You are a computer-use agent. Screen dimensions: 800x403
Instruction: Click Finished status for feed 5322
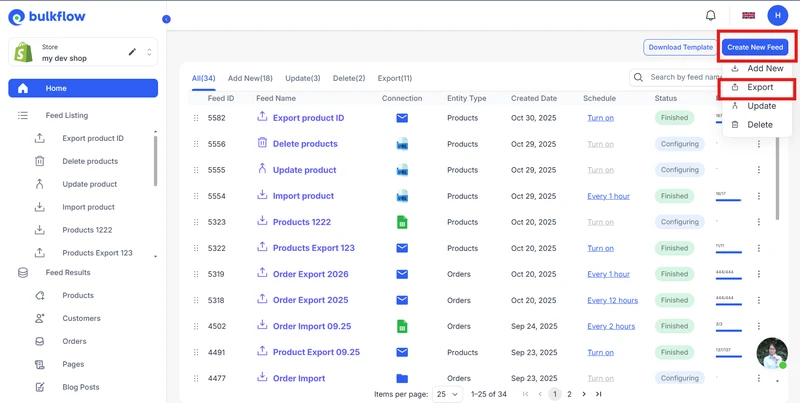pyautogui.click(x=674, y=248)
